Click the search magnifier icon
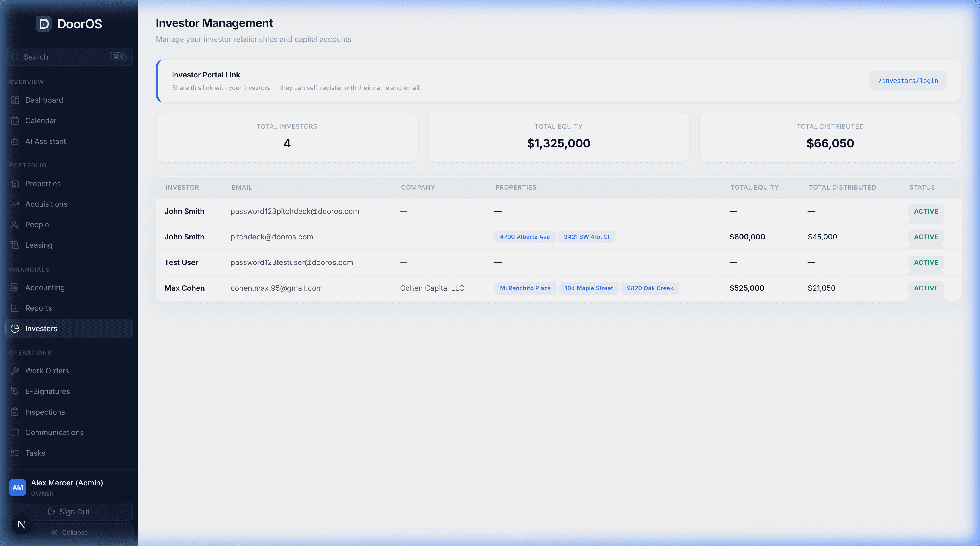The image size is (980, 546). click(15, 57)
